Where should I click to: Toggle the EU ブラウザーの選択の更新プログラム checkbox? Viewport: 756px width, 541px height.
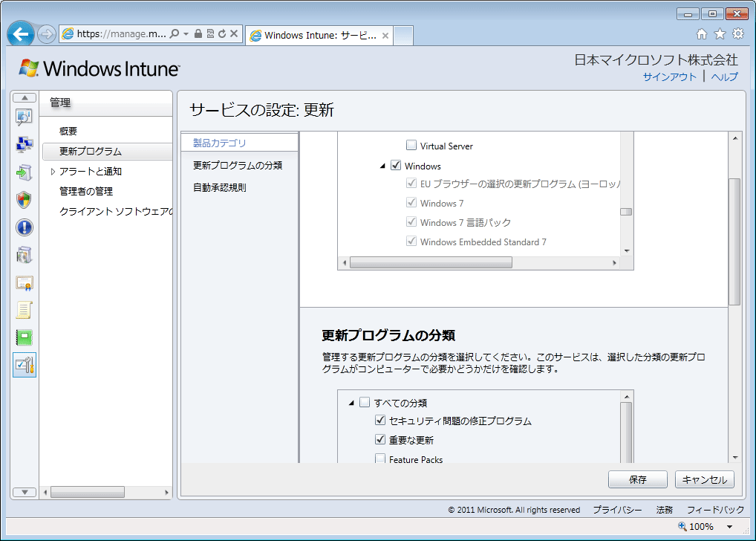411,183
